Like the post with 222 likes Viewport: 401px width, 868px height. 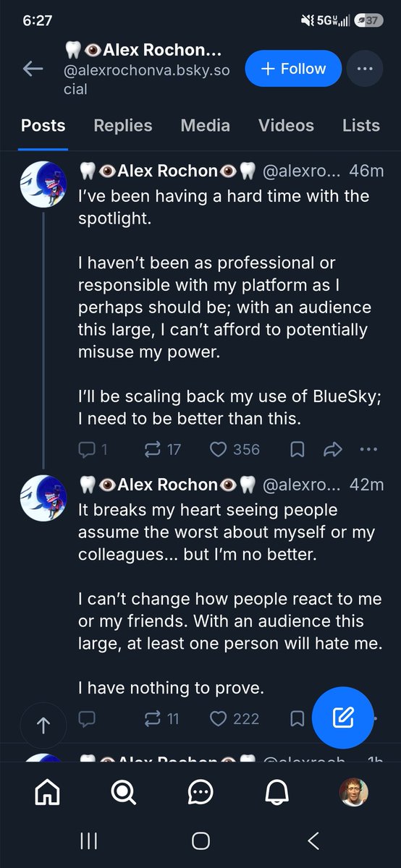pyautogui.click(x=235, y=718)
